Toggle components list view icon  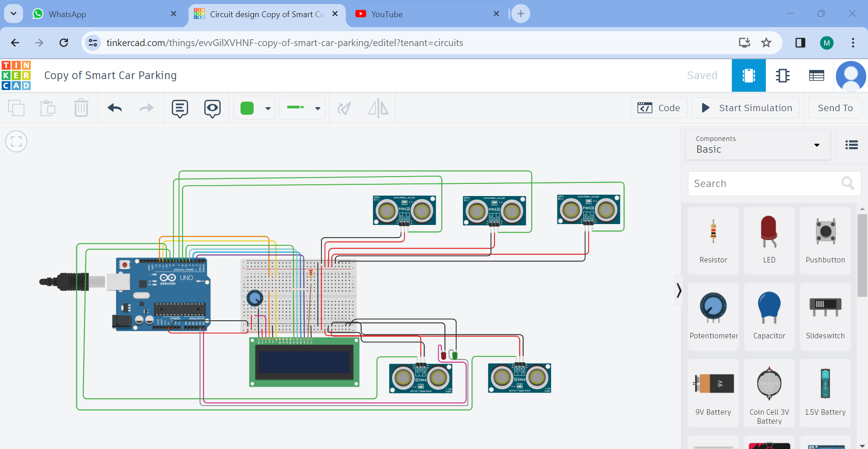pos(851,145)
